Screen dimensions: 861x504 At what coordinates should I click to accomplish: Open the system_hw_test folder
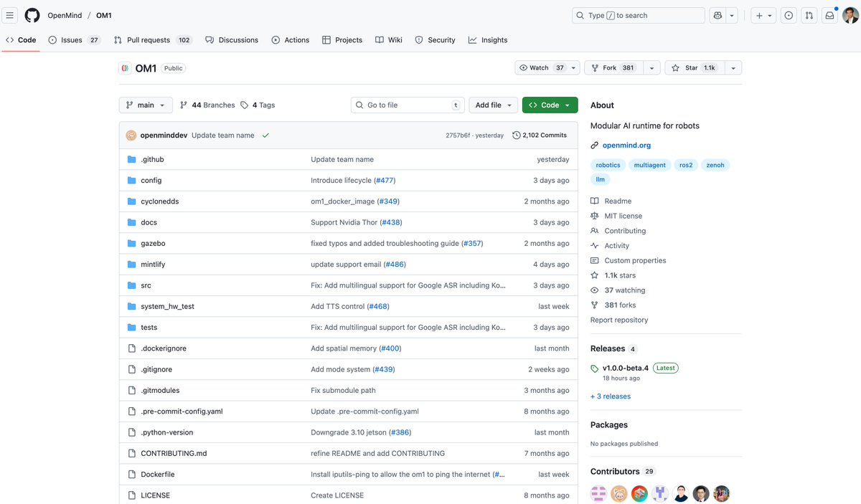167,307
